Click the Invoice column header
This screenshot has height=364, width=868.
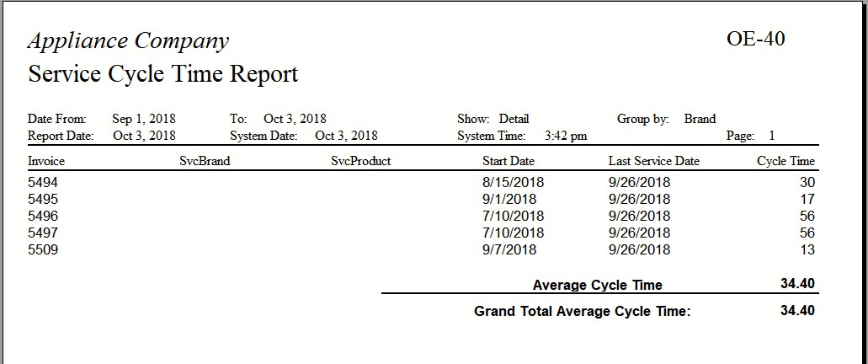click(46, 161)
